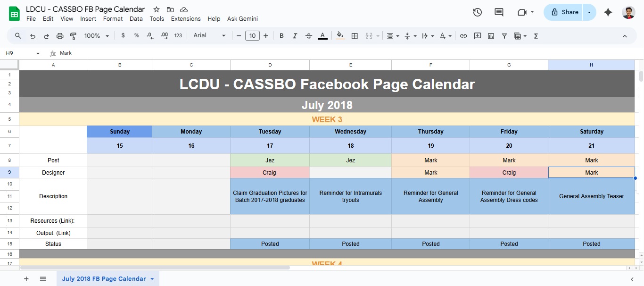The image size is (644, 286).
Task: Open the comments panel icon
Action: [x=498, y=12]
